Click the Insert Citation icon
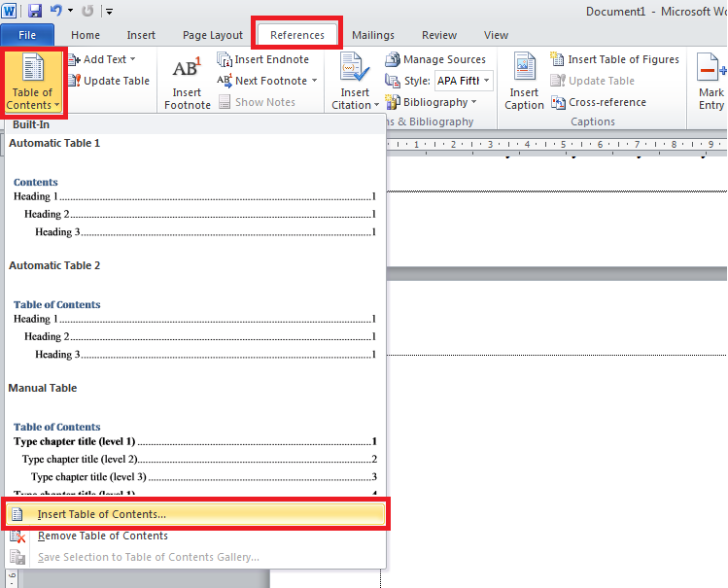This screenshot has width=728, height=588. [354, 68]
